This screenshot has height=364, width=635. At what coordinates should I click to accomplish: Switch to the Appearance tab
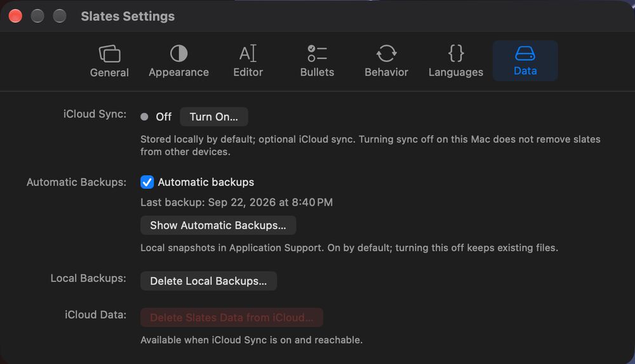click(178, 61)
